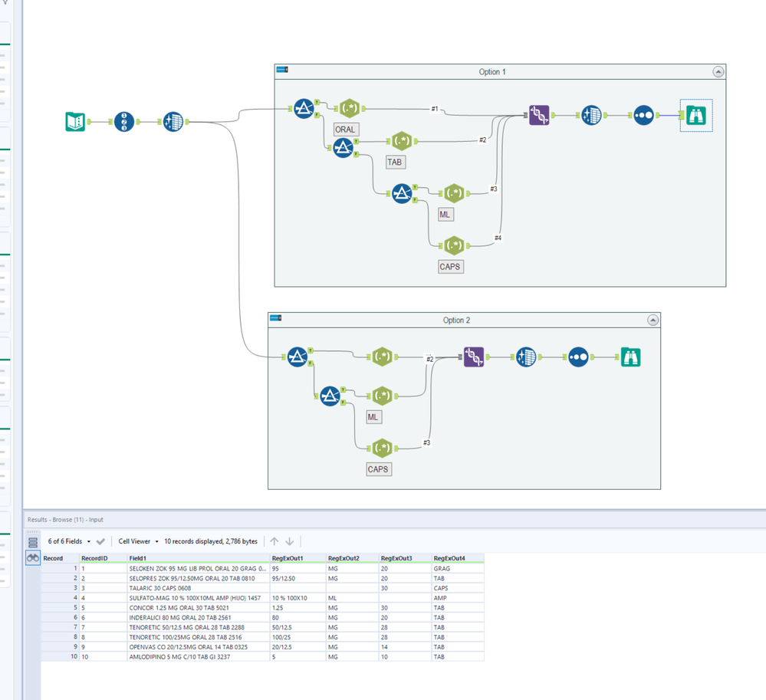
Task: Collapse the Option 2 container
Action: [653, 320]
